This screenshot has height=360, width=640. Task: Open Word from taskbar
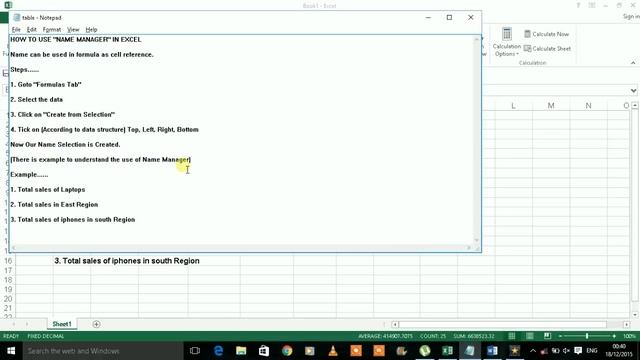coord(492,351)
